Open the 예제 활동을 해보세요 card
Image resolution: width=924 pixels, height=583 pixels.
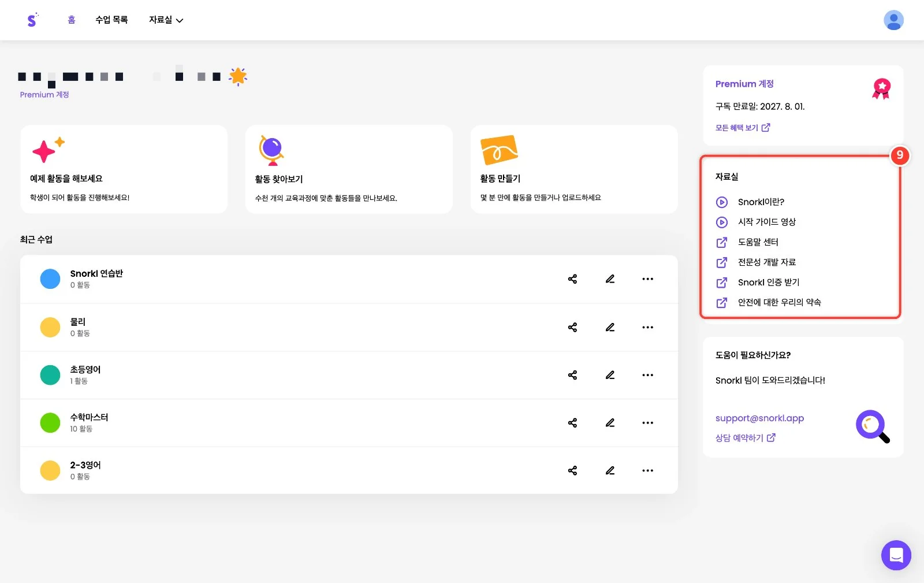[124, 169]
